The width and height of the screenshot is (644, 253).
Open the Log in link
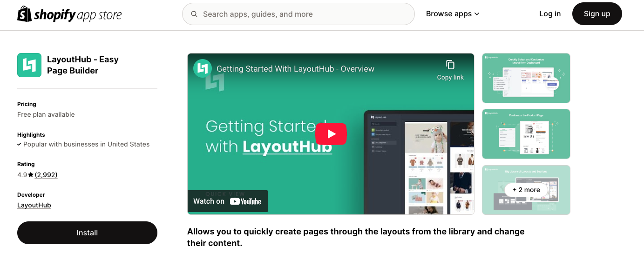click(x=550, y=14)
